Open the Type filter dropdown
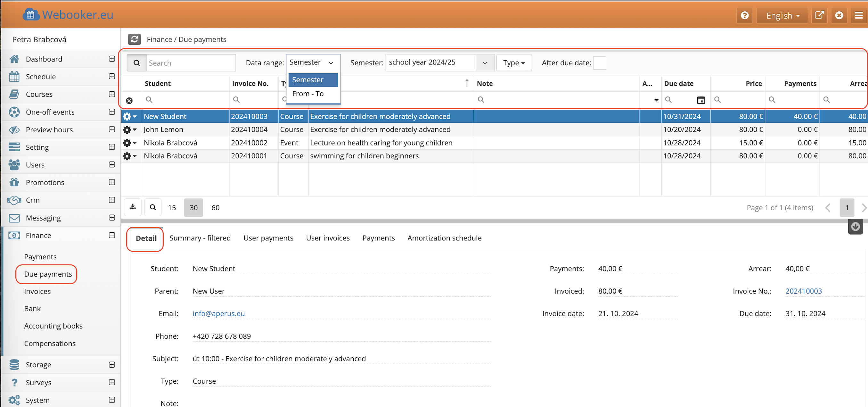 513,63
